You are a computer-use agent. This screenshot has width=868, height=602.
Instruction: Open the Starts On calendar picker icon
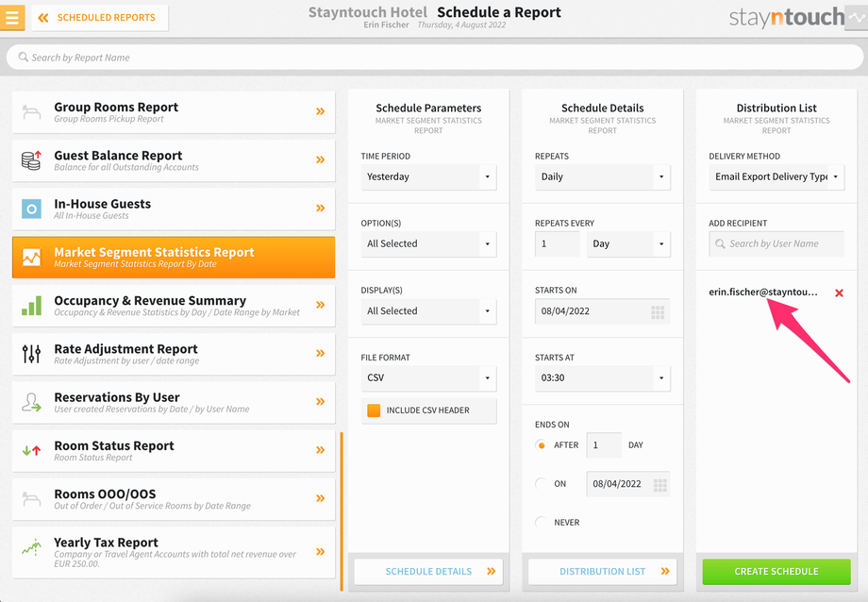(658, 312)
